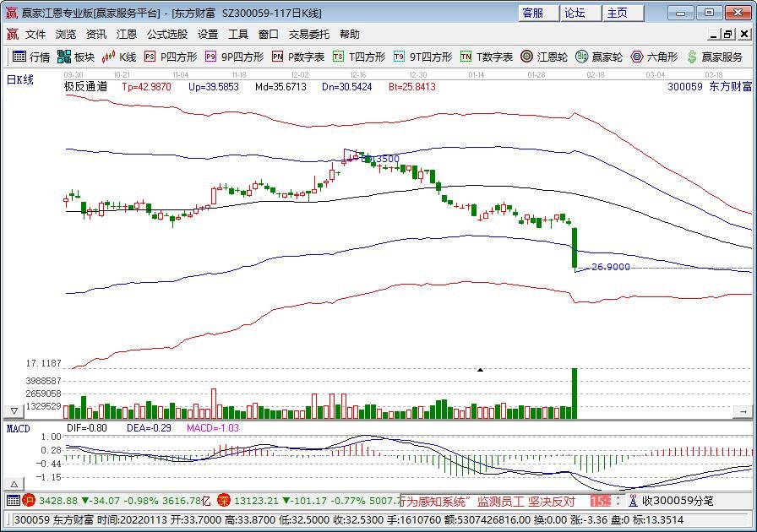The image size is (757, 532).
Task: Open the 六角形 hexagon tool
Action: click(654, 57)
